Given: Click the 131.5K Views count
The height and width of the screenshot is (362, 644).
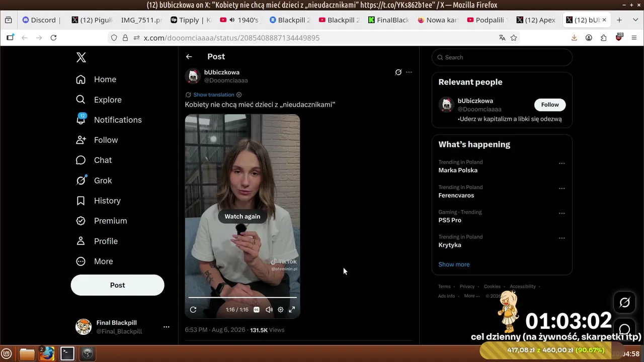Looking at the screenshot, I should coord(267,330).
